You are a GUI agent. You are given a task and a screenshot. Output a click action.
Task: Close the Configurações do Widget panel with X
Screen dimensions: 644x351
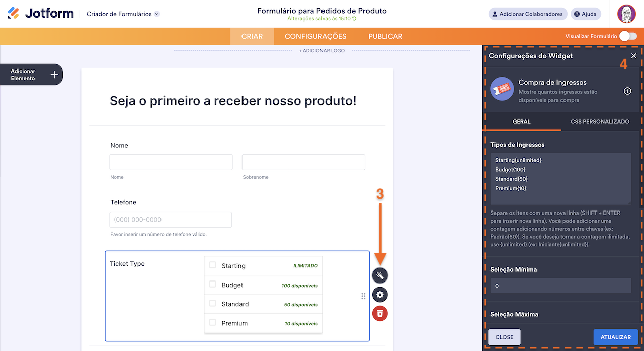pos(633,56)
